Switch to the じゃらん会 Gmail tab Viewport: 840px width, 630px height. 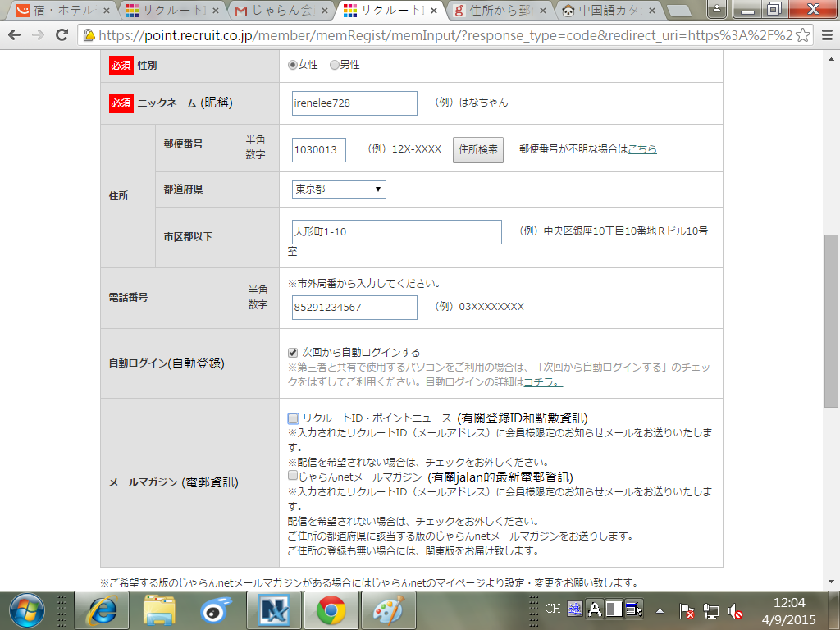(x=281, y=10)
